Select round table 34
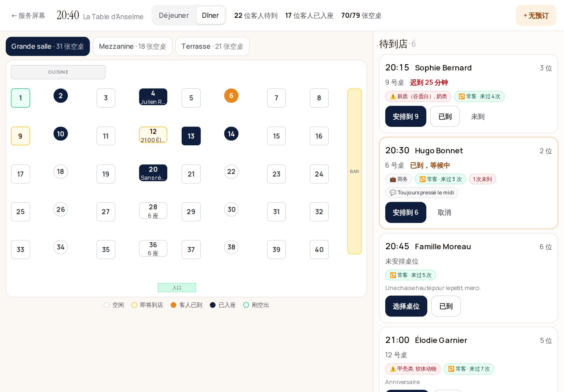Image resolution: width=564 pixels, height=392 pixels. coord(61,247)
